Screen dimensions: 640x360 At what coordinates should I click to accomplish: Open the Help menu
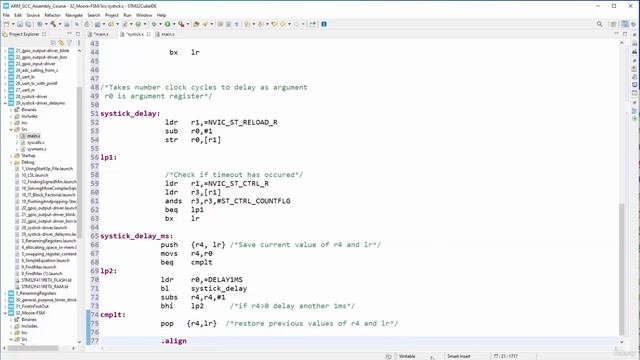point(162,15)
